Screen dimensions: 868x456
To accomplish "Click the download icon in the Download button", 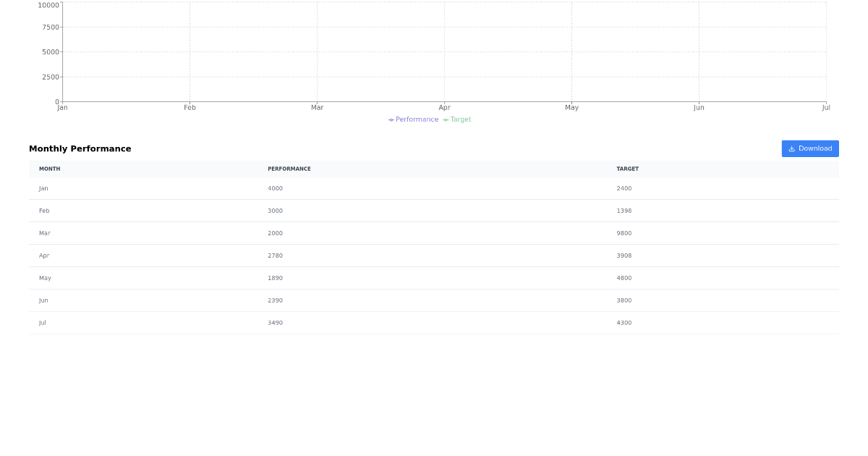I will 791,148.
